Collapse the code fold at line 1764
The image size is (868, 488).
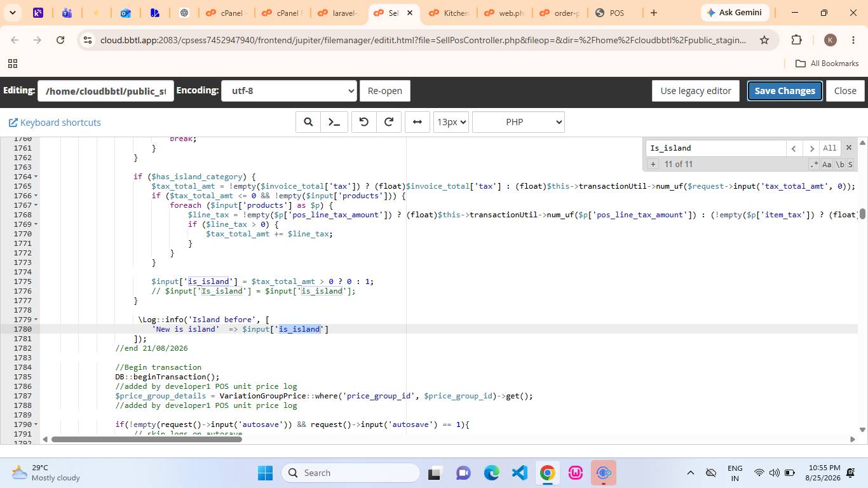pos(36,177)
